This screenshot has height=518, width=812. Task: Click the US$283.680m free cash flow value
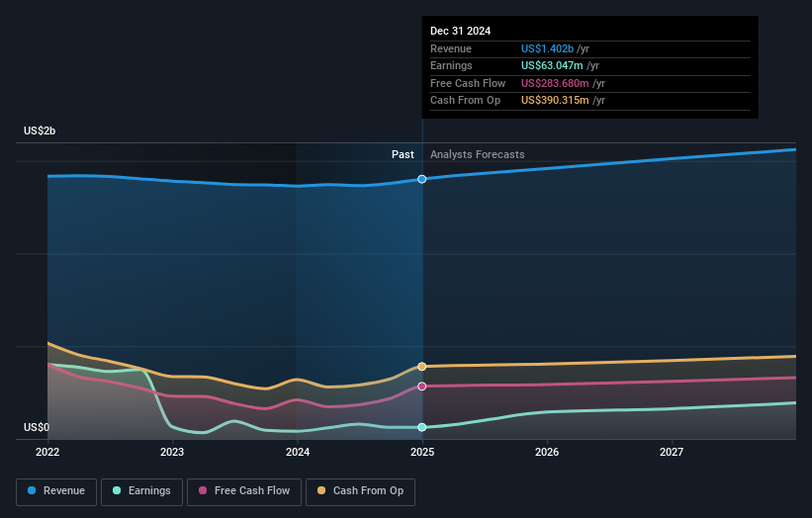point(555,83)
